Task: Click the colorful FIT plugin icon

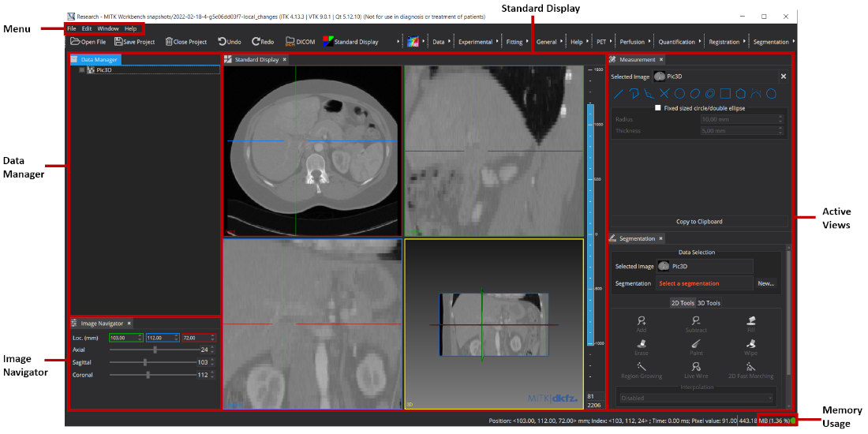Action: click(x=413, y=42)
